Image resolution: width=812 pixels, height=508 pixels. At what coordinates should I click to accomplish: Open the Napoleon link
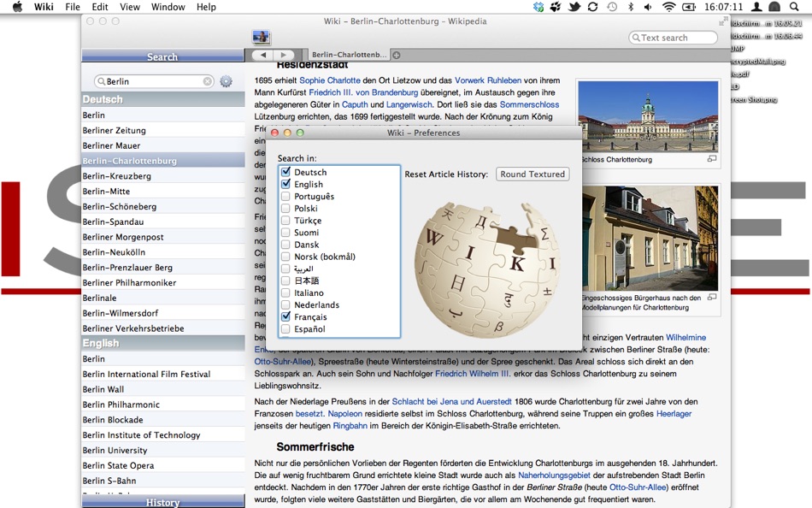click(345, 414)
